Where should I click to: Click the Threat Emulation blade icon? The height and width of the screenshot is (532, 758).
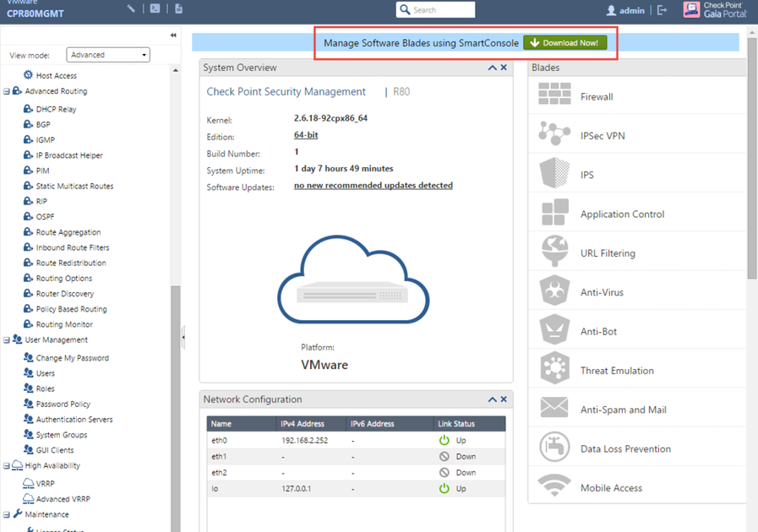click(554, 369)
